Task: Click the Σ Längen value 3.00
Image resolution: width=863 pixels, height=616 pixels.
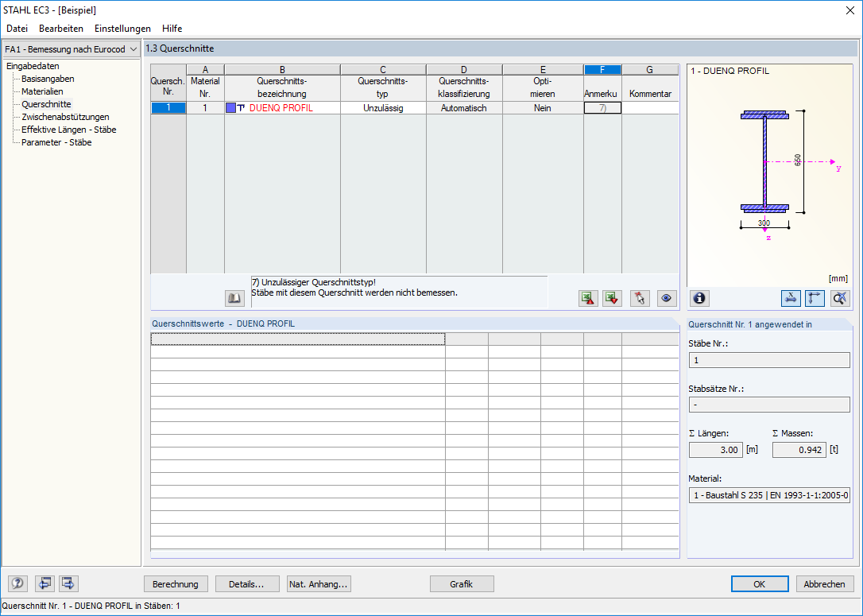Action: (716, 450)
